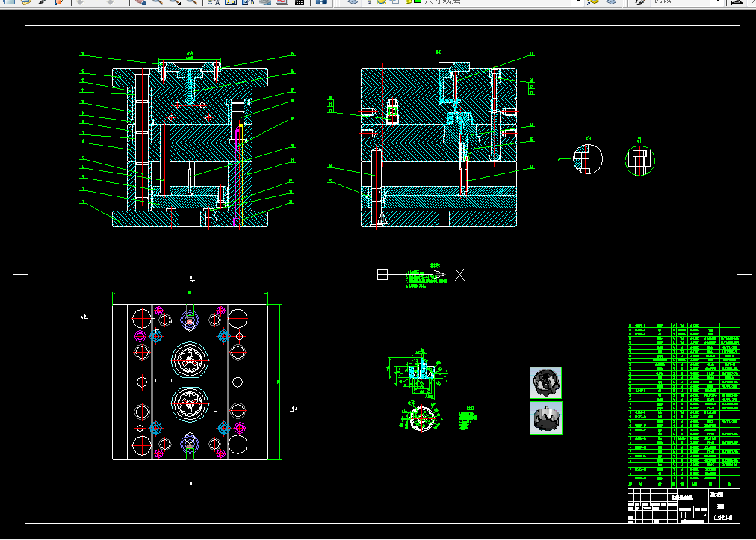Click the Zoom Previous magnifier icon

pyautogui.click(x=192, y=2)
